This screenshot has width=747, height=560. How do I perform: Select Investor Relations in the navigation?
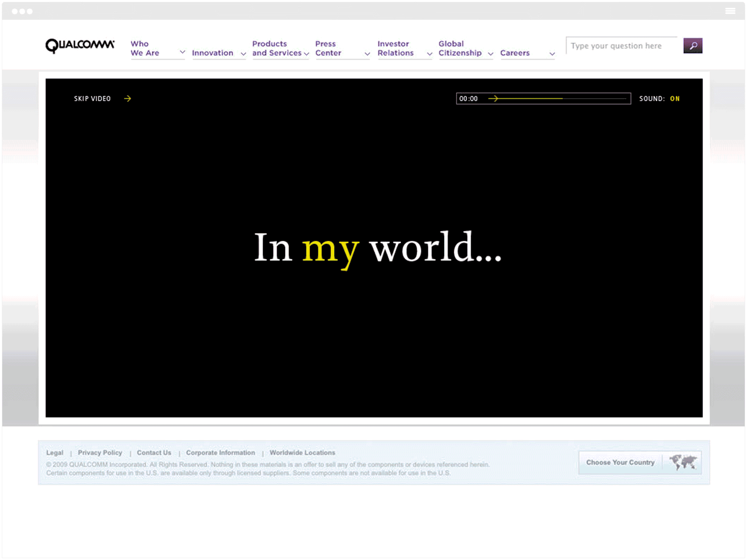pos(395,49)
